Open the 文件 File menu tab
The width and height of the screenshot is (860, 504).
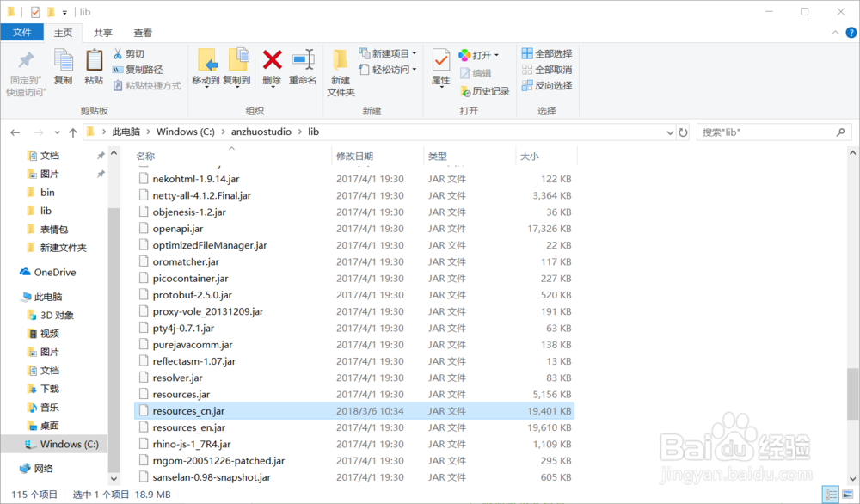click(22, 33)
